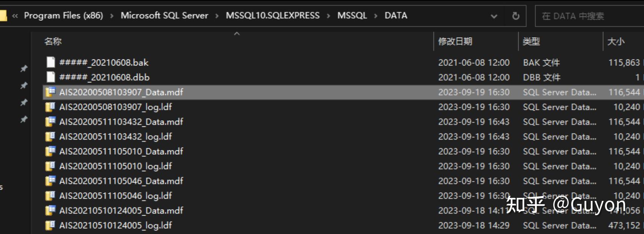Click the refresh button in the address bar
The height and width of the screenshot is (234, 644).
[516, 16]
